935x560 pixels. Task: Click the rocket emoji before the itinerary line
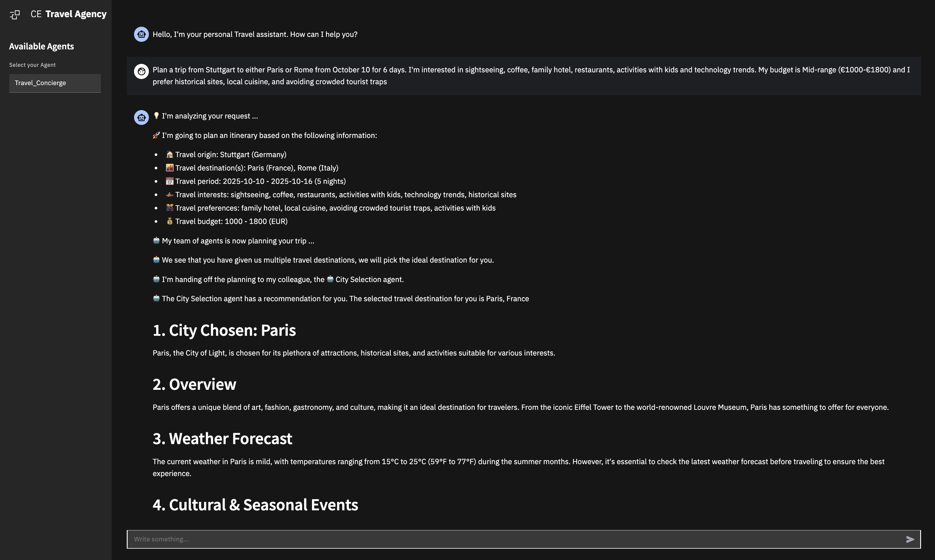[156, 135]
